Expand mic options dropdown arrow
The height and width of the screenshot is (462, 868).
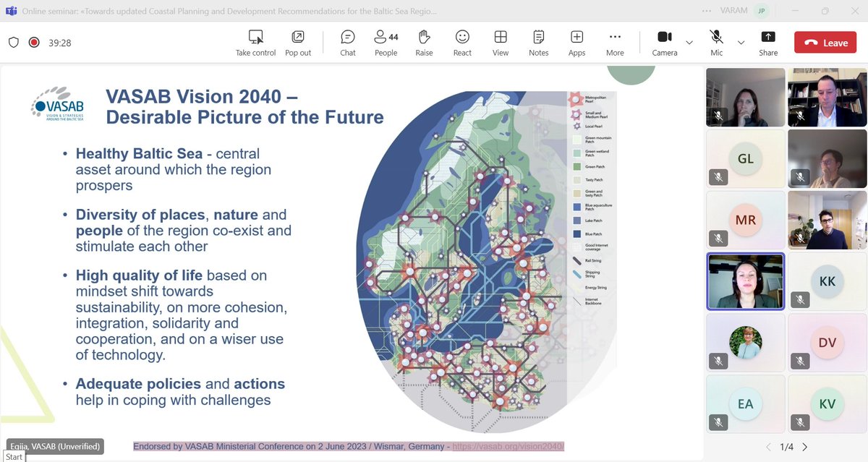tap(741, 43)
